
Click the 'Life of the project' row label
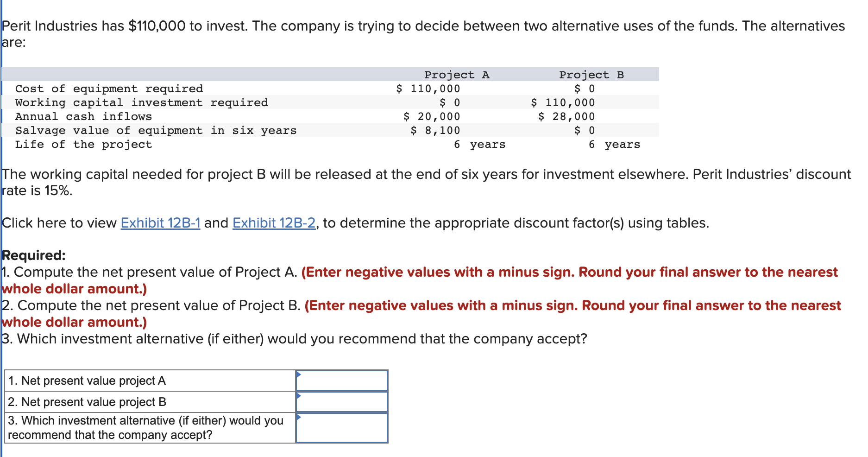(83, 144)
